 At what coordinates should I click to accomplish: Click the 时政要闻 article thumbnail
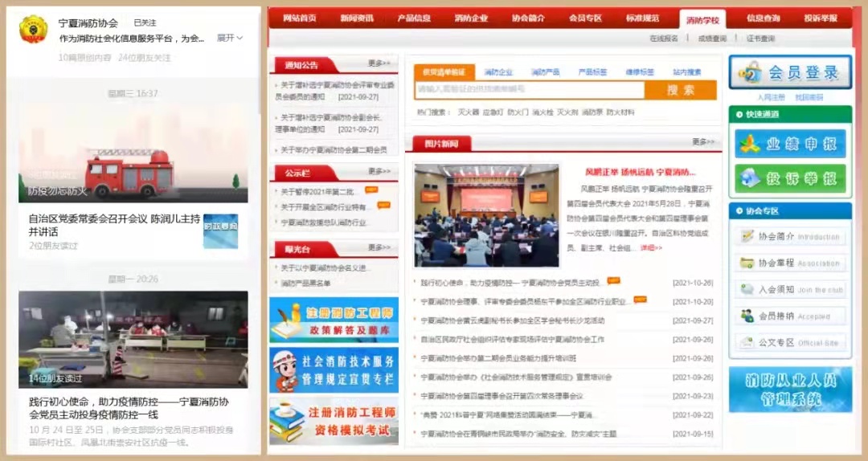click(x=221, y=230)
